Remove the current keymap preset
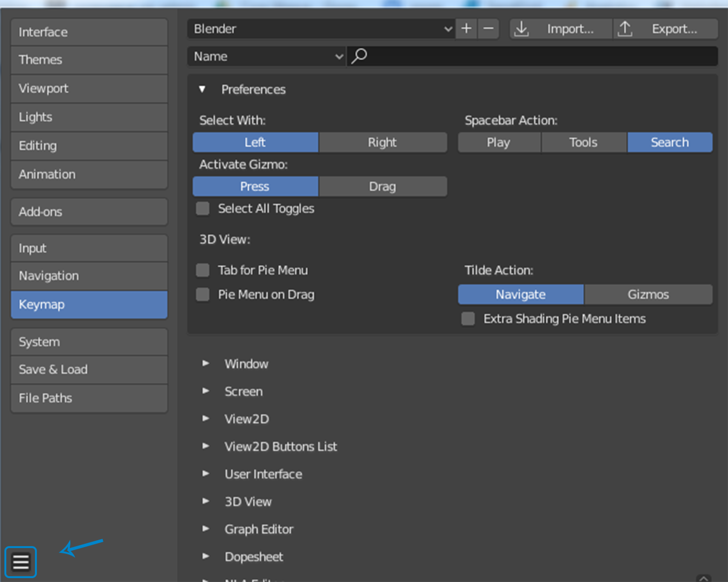 coord(488,29)
